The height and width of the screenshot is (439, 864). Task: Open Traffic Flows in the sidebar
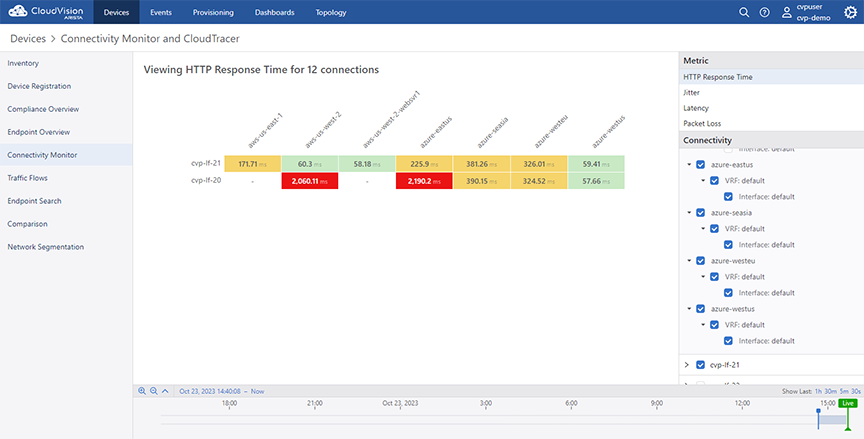(66, 178)
